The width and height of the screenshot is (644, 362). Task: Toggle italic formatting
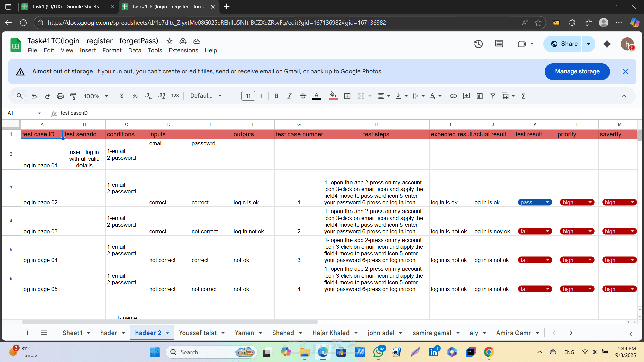tap(289, 96)
